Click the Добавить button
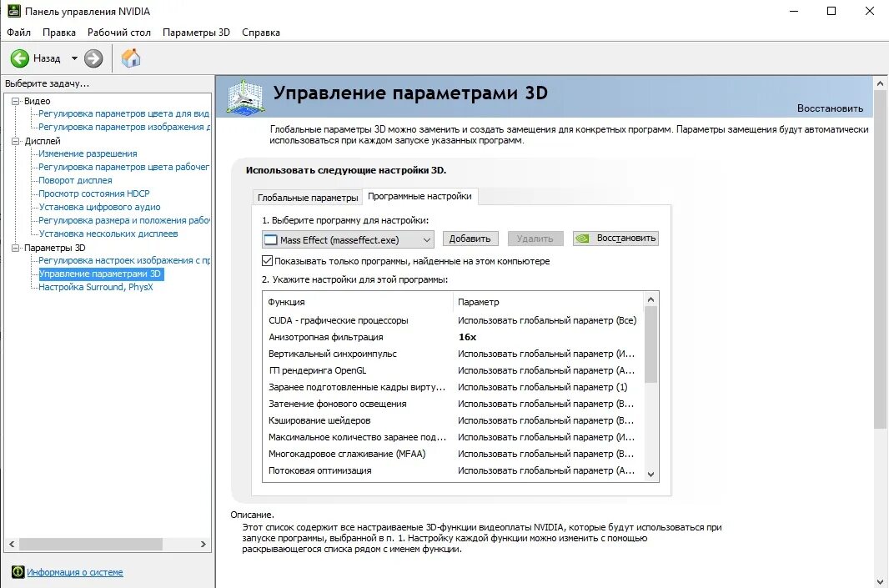 pyautogui.click(x=470, y=239)
